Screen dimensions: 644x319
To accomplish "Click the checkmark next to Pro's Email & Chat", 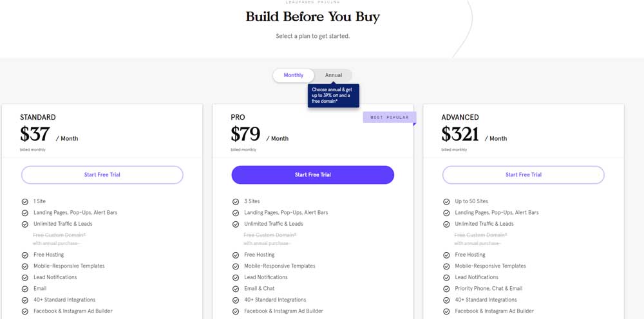I will (236, 289).
